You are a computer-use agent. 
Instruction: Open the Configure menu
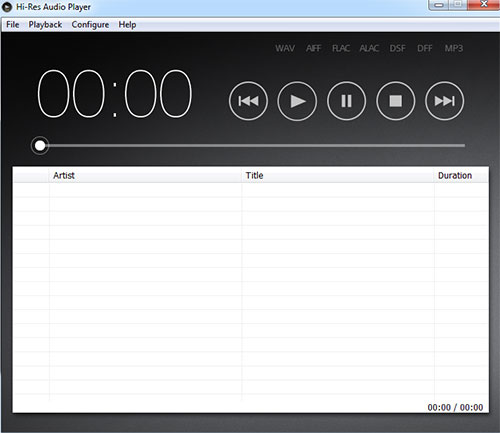click(x=90, y=25)
